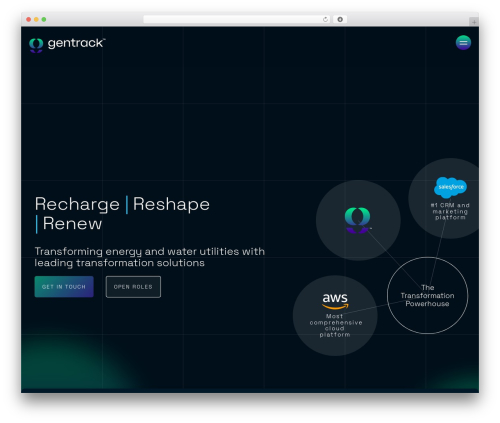Click the 'Transforming energy and water utilities' tagline
This screenshot has width=500, height=423.
pyautogui.click(x=150, y=257)
